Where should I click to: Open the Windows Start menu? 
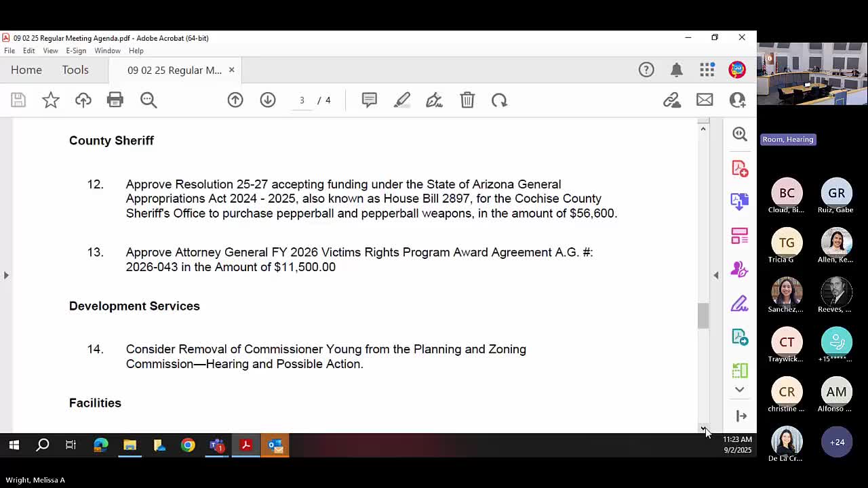pos(14,445)
